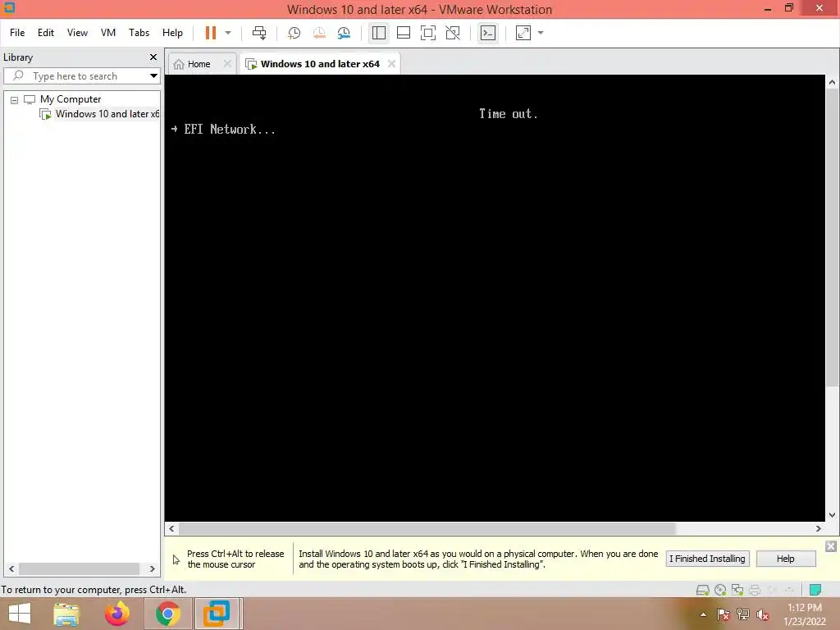Send Ctrl+Alt+Del to the virtual machine
The height and width of the screenshot is (630, 840).
pos(259,33)
